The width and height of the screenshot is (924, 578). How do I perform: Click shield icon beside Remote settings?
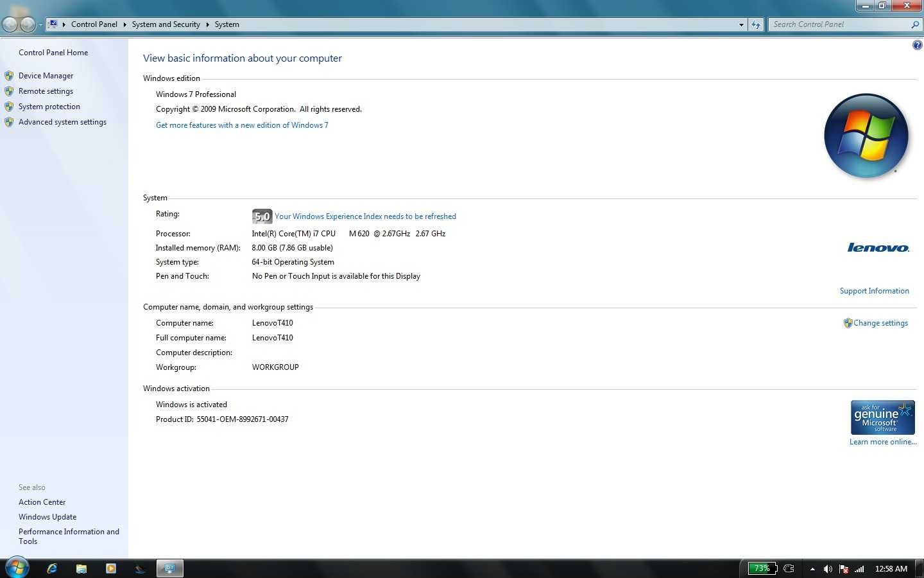point(9,91)
